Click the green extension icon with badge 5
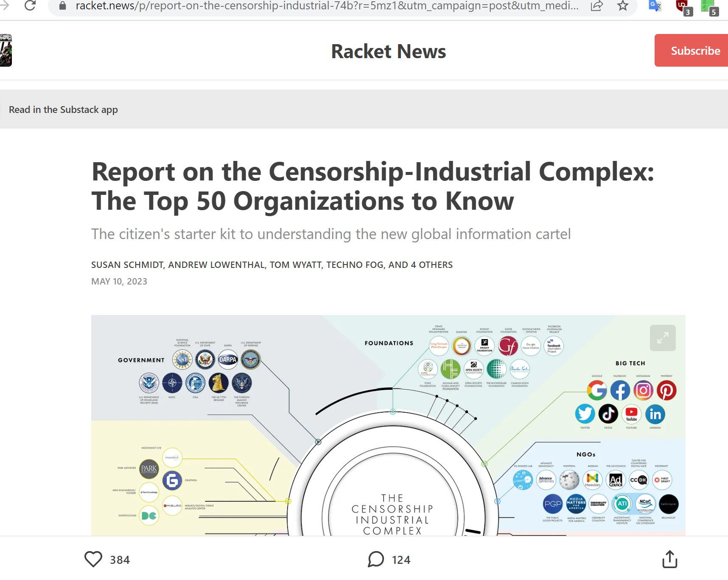 708,6
